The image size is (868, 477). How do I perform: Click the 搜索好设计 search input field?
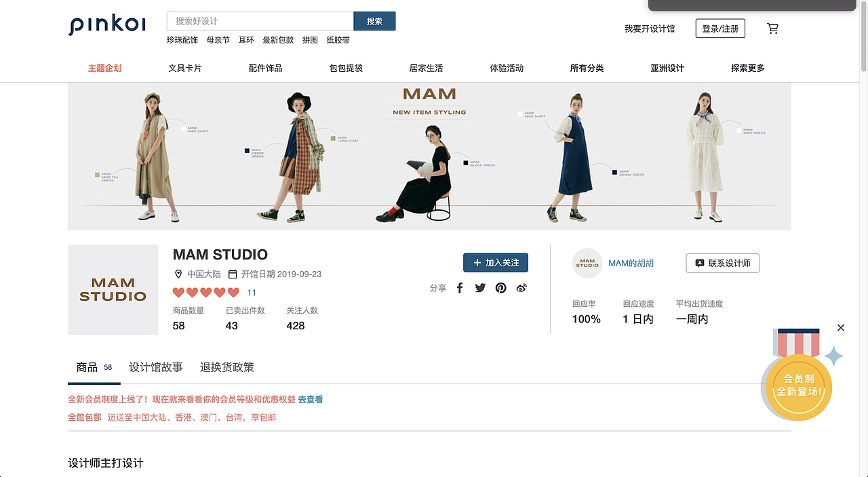[260, 21]
